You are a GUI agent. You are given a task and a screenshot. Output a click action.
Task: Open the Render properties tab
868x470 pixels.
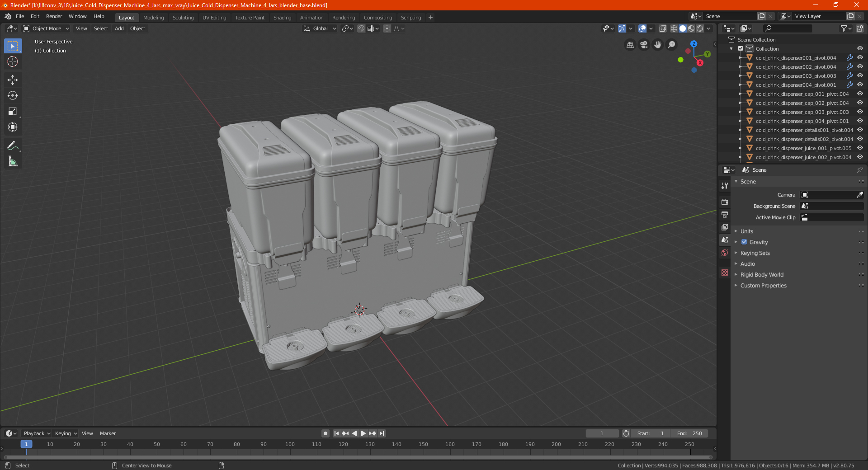(725, 202)
